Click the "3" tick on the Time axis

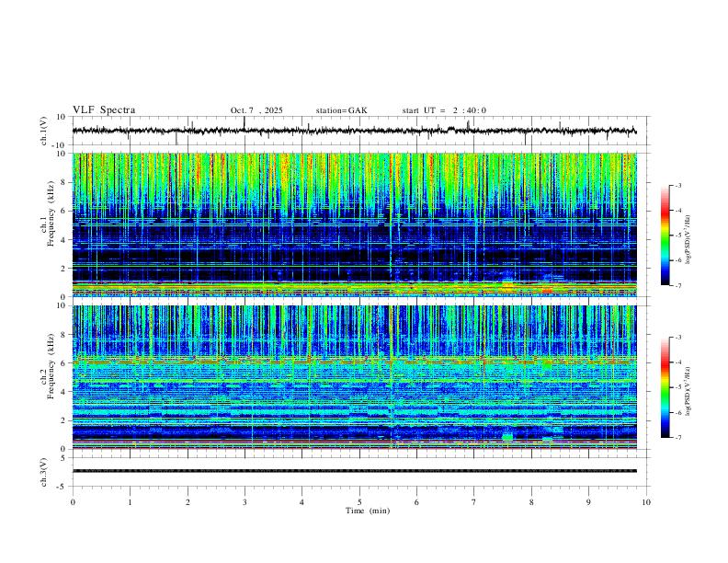[245, 502]
